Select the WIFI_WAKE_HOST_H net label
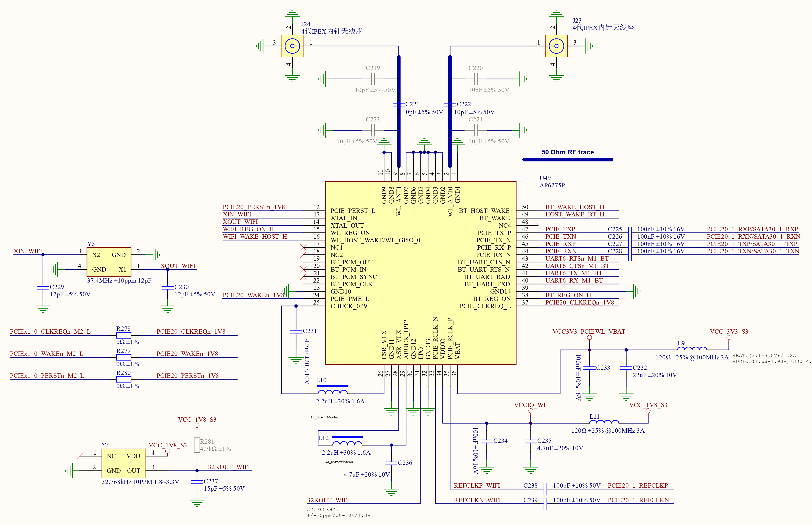Viewport: 812px width, 525px height. pos(255,237)
